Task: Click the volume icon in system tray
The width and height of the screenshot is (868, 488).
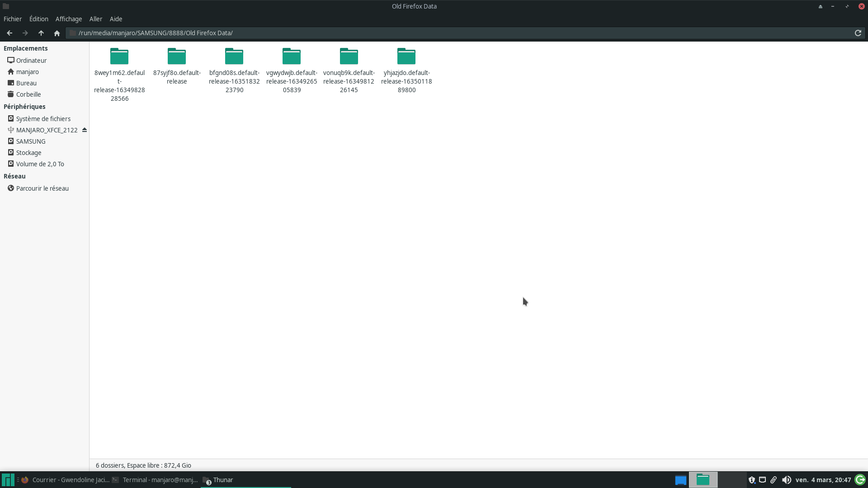Action: (x=786, y=480)
